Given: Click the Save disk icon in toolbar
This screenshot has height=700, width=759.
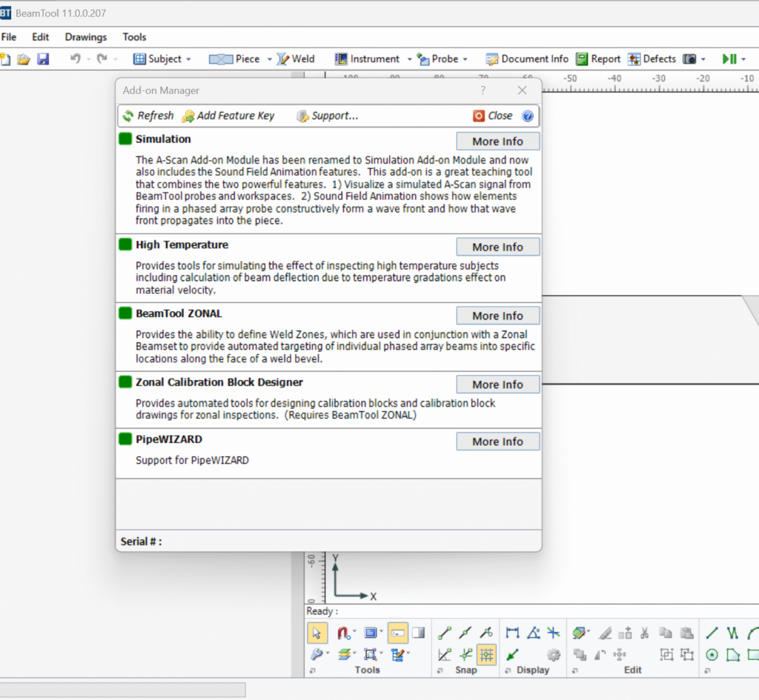Looking at the screenshot, I should [x=43, y=59].
